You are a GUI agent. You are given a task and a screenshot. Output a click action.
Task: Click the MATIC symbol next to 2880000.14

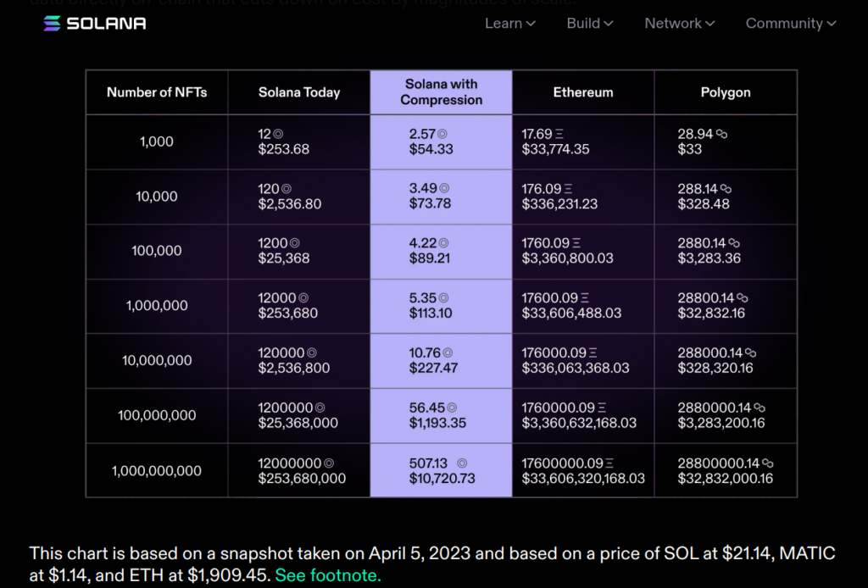(x=759, y=408)
